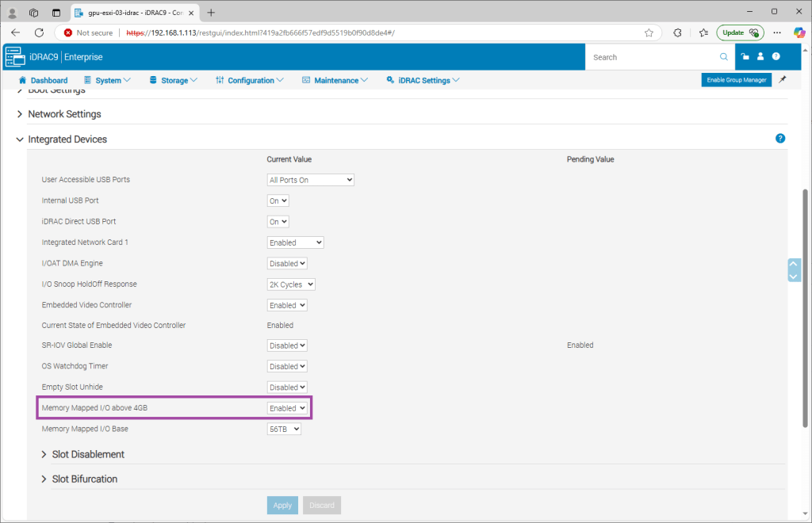Image resolution: width=812 pixels, height=523 pixels.
Task: Toggle the I/OAT DMA Engine Disabled selector
Action: [287, 263]
